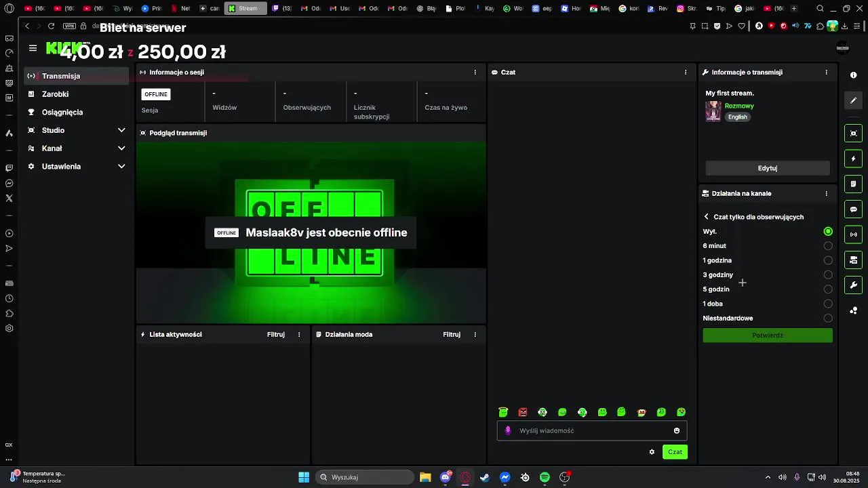Click the focus frame icon in right toolbar
This screenshot has height=488, width=868.
(x=853, y=134)
